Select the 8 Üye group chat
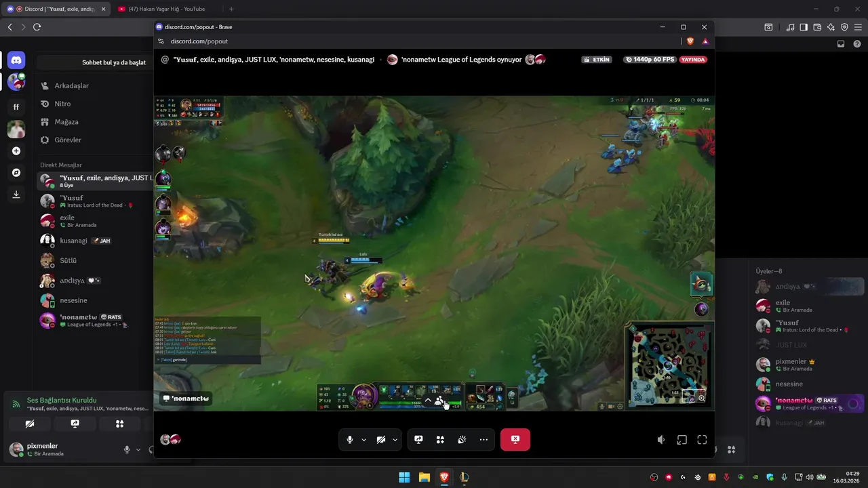 (x=94, y=181)
